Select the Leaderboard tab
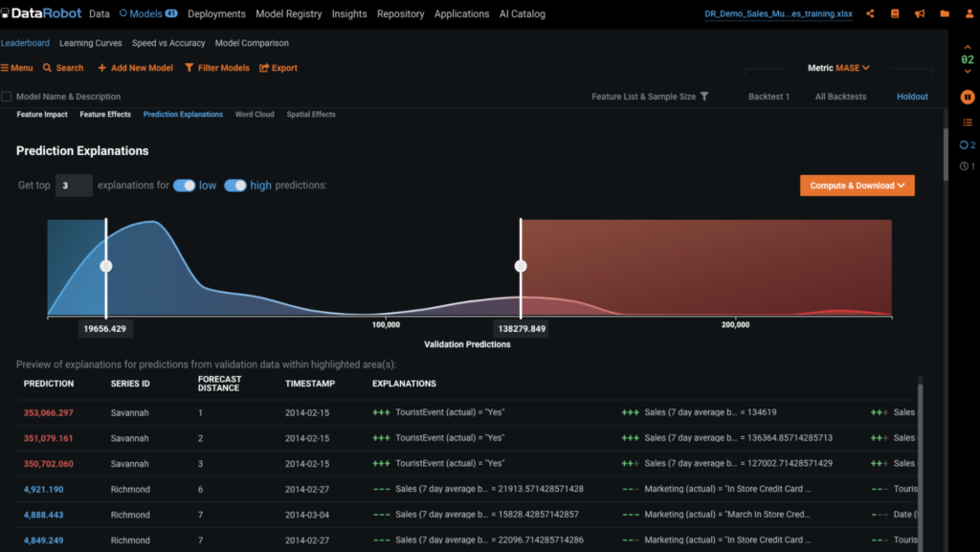The image size is (980, 552). (25, 43)
